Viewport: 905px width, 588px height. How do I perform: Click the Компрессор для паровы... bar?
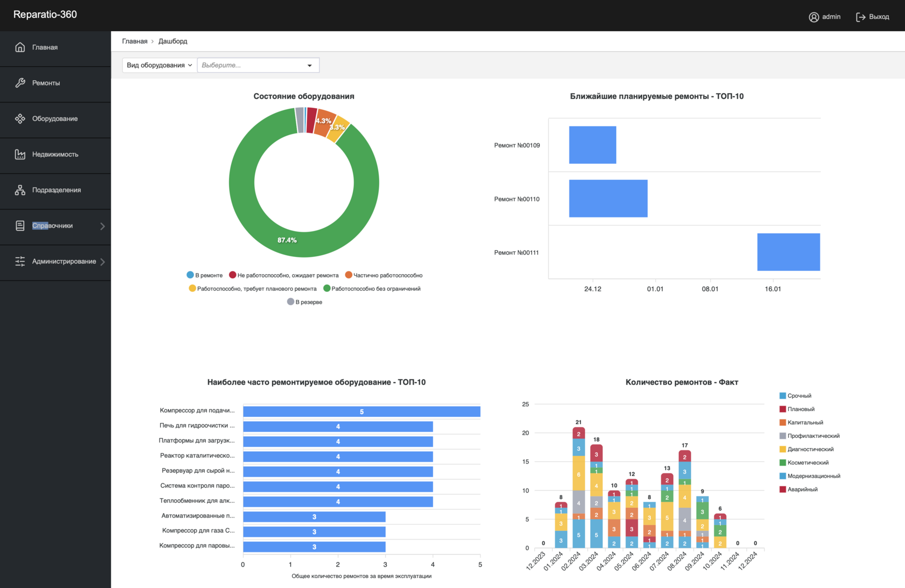(x=314, y=547)
